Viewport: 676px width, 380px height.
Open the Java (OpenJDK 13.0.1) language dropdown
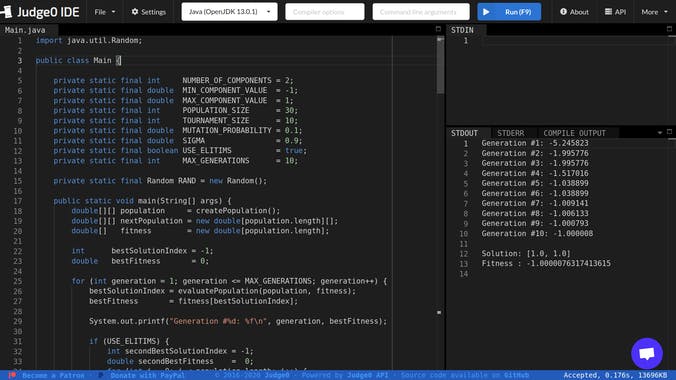229,12
